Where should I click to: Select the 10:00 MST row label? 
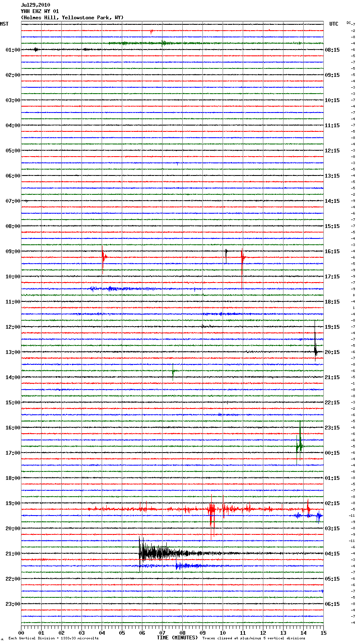(x=13, y=277)
